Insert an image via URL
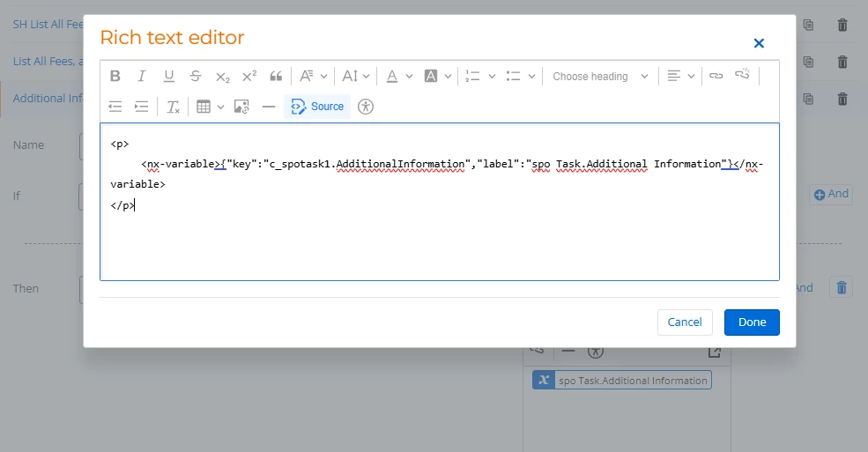 241,107
